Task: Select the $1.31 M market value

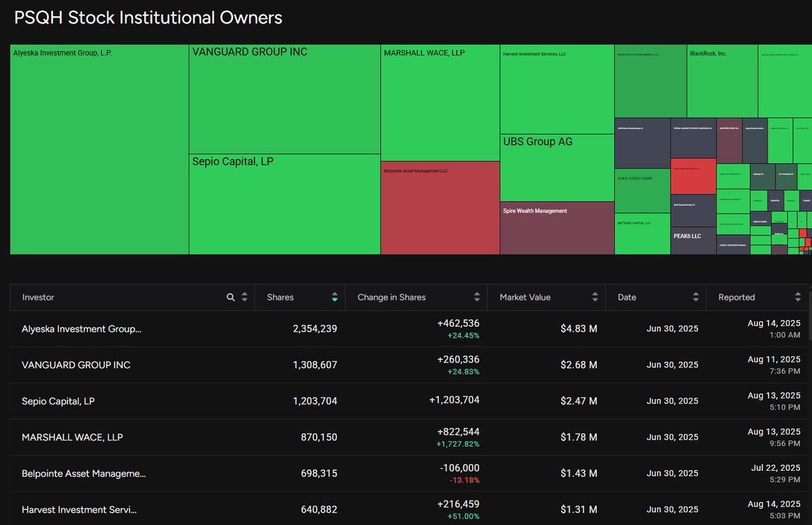Action: pos(579,509)
